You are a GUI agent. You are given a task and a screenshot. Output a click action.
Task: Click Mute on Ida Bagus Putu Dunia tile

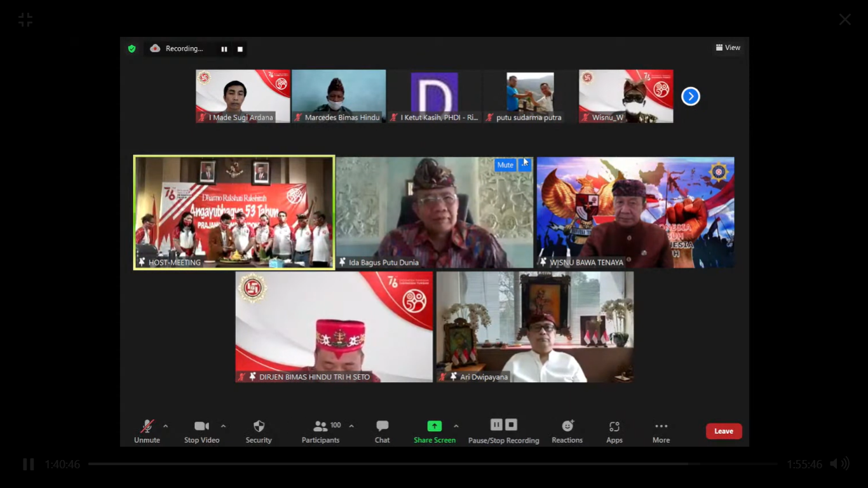click(505, 165)
